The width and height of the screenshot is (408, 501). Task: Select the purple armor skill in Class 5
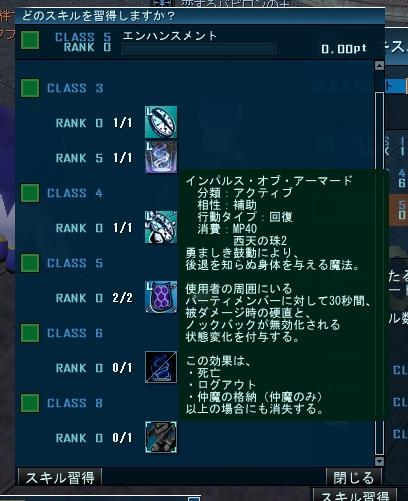point(161,297)
